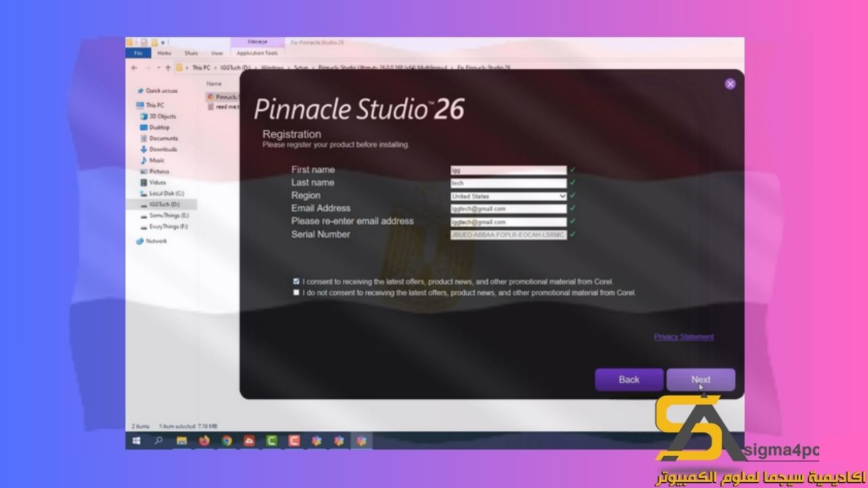This screenshot has width=868, height=488.
Task: Launch Firefox from the taskbar
Action: pos(204,441)
